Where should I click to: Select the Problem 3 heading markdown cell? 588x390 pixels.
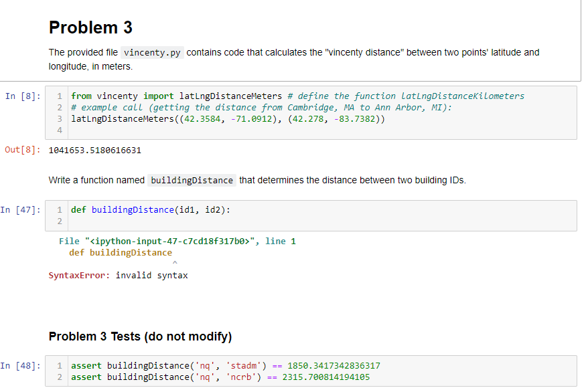[90, 27]
